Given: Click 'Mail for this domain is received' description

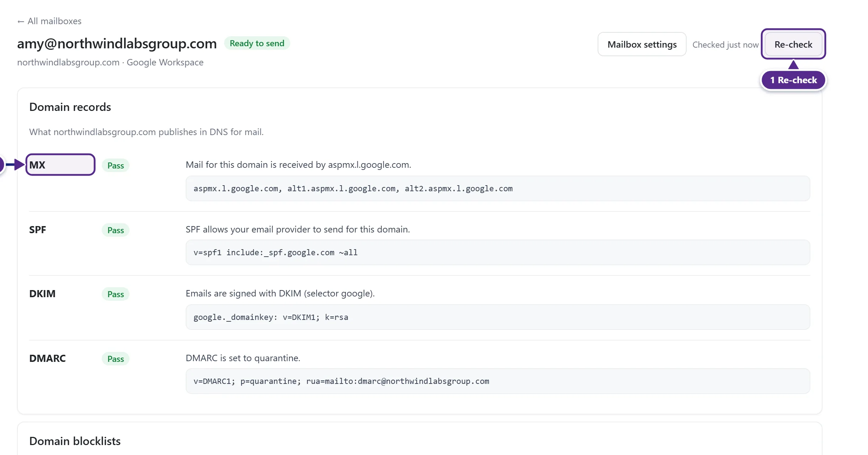Looking at the screenshot, I should pos(298,165).
